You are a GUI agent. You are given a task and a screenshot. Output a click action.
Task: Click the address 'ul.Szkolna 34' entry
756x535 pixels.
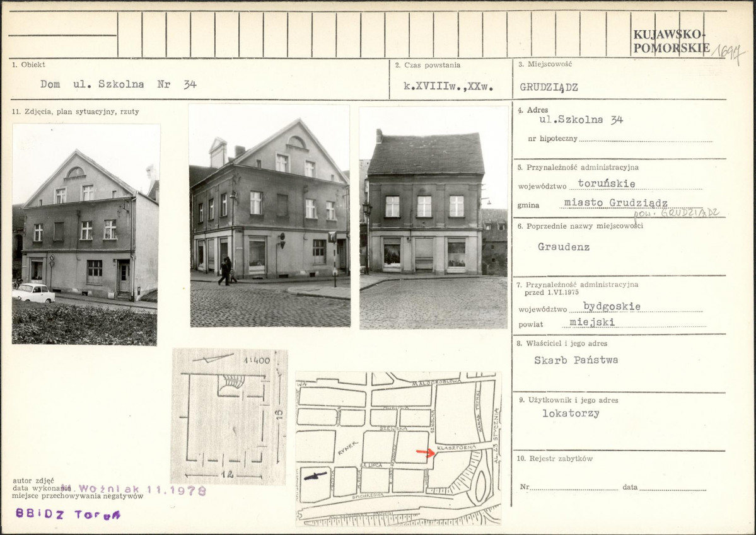pos(581,120)
